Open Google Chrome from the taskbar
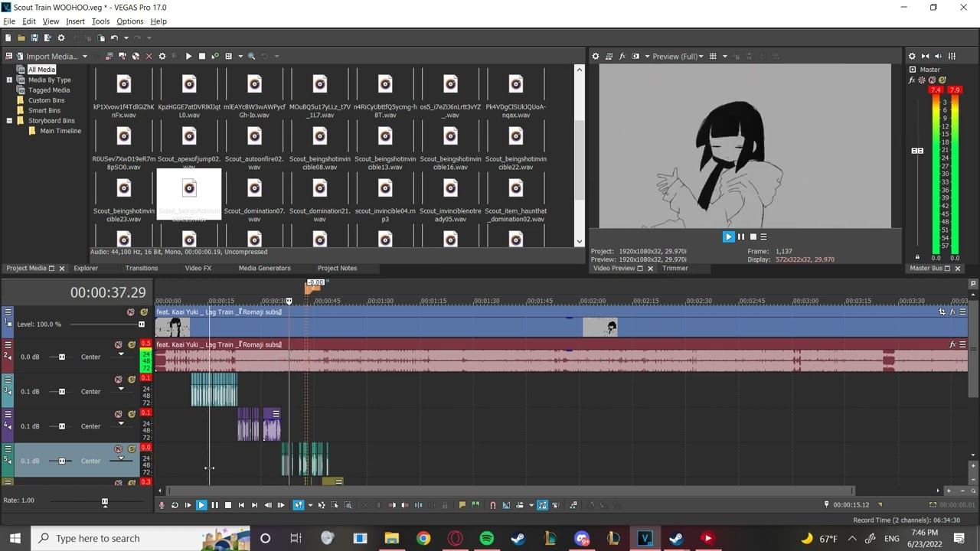This screenshot has height=551, width=980. click(x=423, y=538)
